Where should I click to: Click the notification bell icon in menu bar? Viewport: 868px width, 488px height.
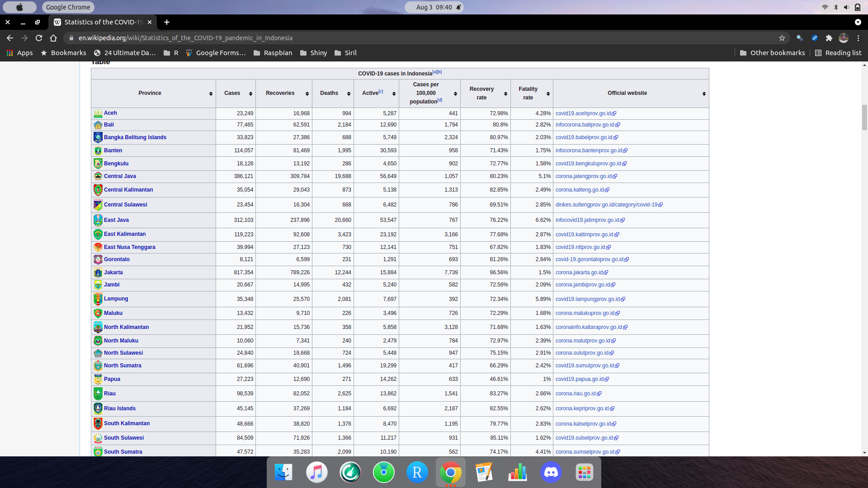coord(458,7)
